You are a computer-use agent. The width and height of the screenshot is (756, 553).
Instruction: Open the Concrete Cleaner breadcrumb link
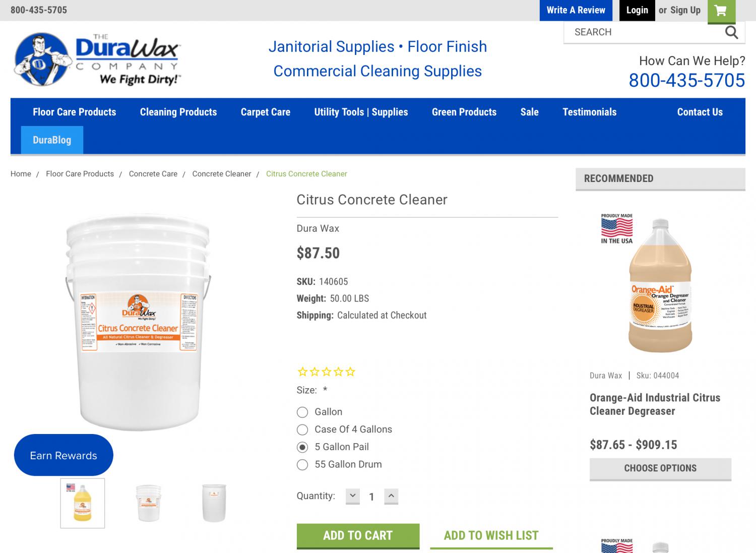point(222,174)
